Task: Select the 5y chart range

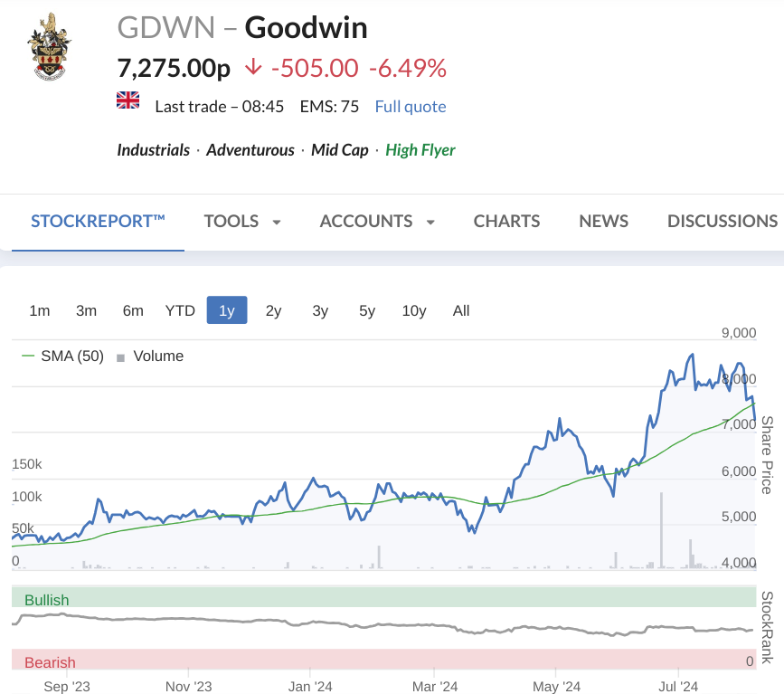Action: [367, 310]
